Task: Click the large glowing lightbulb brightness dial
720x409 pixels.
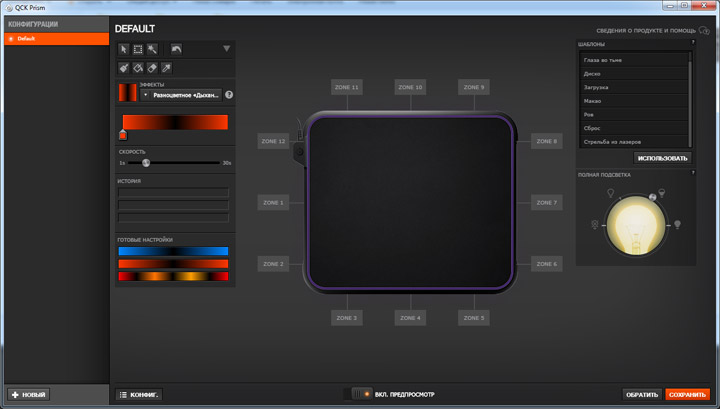Action: click(636, 225)
